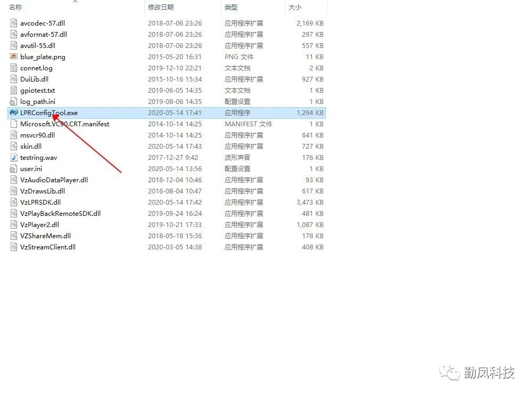Viewport: 532px width, 396px height.
Task: Select the file name avcodec-57.dll
Action: pos(43,23)
